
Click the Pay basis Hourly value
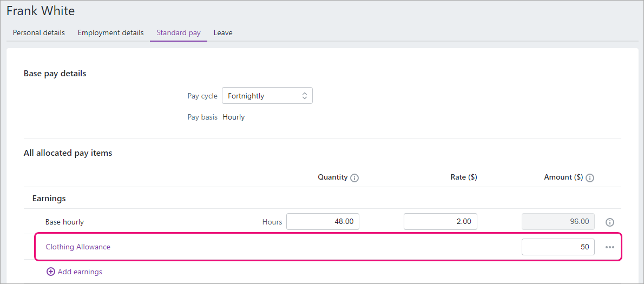coord(234,117)
